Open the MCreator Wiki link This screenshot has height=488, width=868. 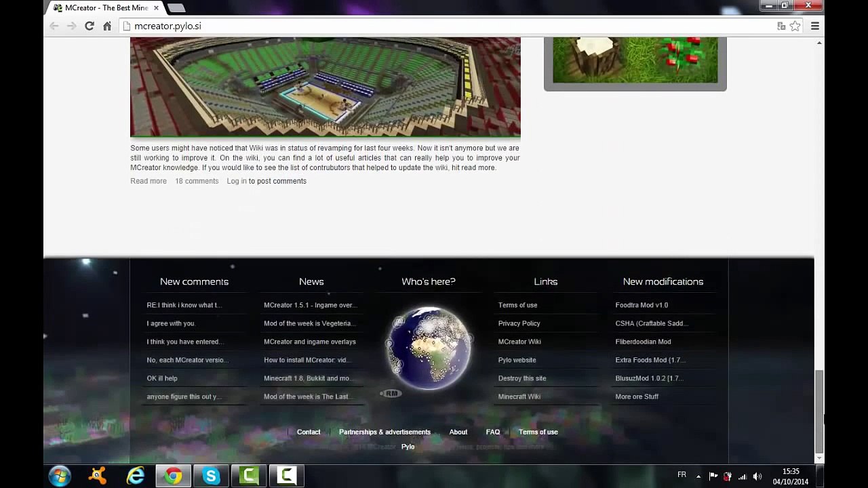coord(519,342)
